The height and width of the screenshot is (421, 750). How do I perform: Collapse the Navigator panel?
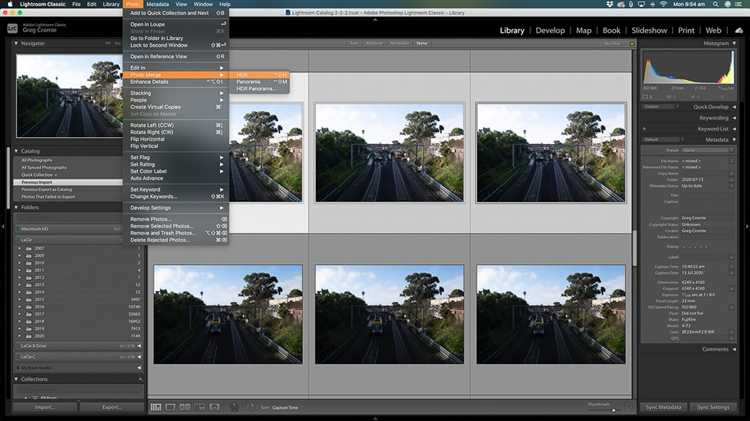[16, 44]
